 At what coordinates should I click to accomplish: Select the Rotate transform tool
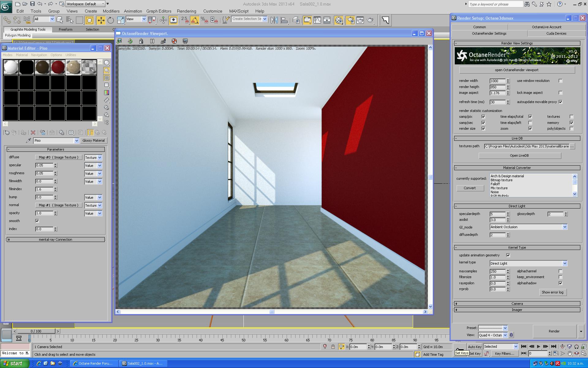click(x=111, y=20)
